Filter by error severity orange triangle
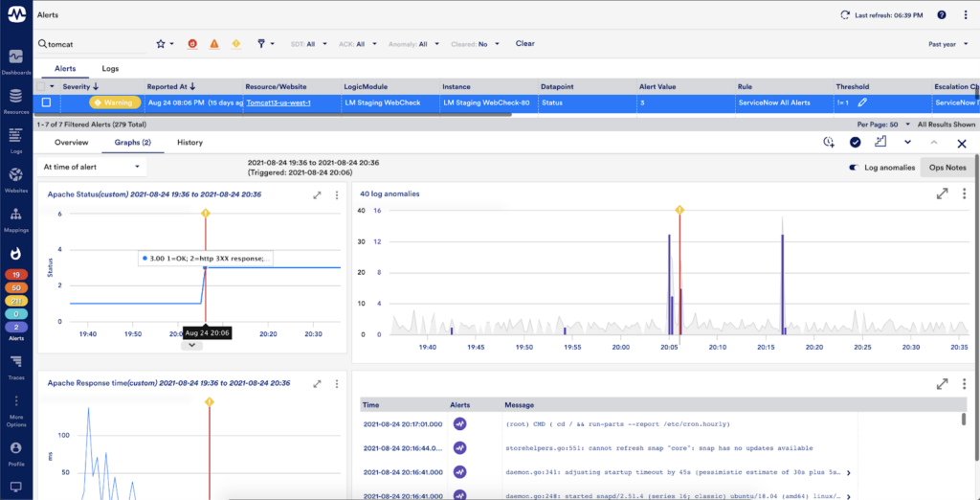This screenshot has width=980, height=500. click(x=214, y=44)
